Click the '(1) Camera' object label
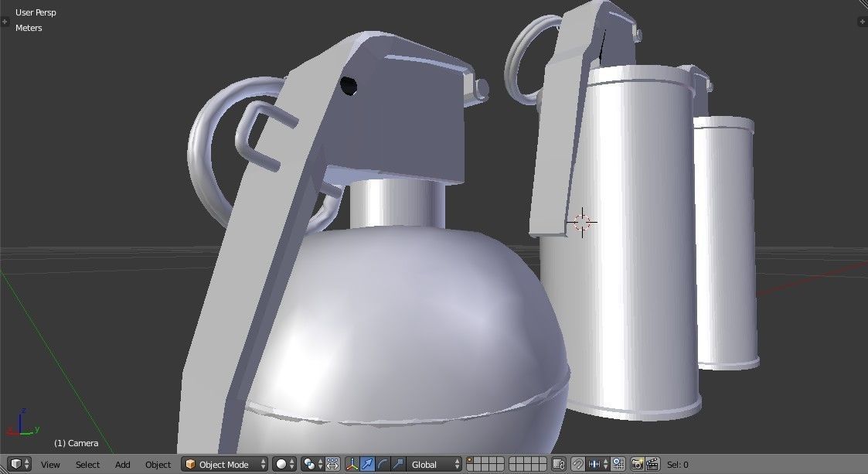 click(76, 443)
